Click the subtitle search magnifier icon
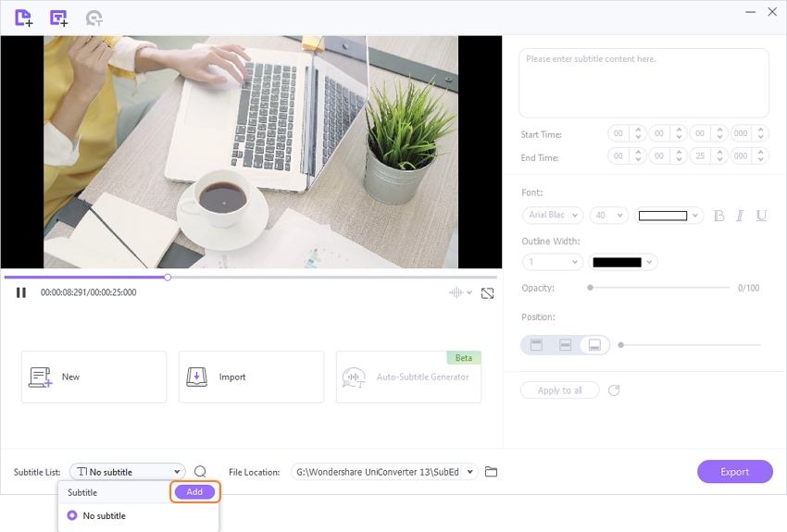This screenshot has height=532, width=787. (200, 472)
